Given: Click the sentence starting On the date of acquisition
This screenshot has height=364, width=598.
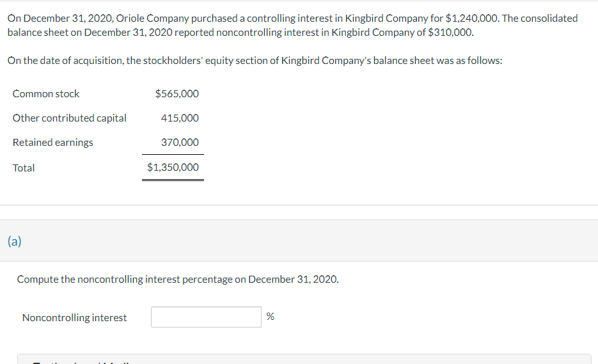Looking at the screenshot, I should (255, 61).
